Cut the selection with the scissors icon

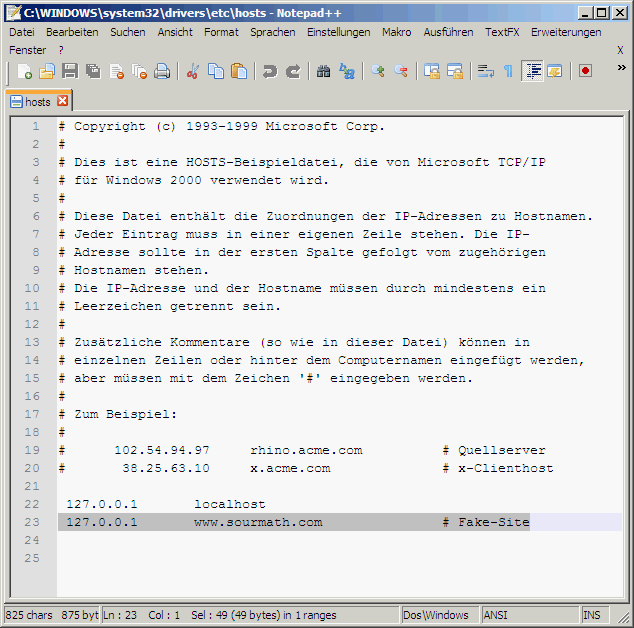(193, 72)
